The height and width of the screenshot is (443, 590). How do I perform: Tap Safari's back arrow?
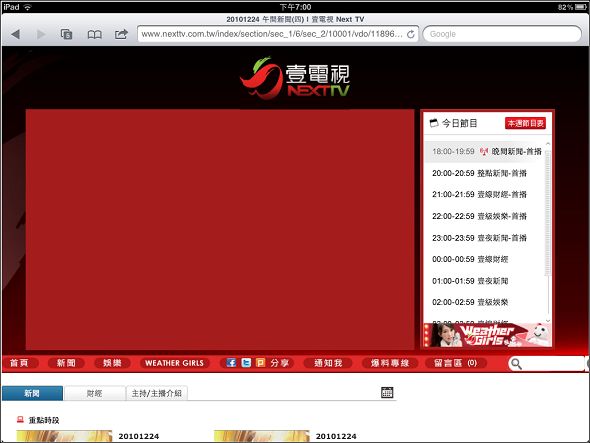click(x=15, y=34)
